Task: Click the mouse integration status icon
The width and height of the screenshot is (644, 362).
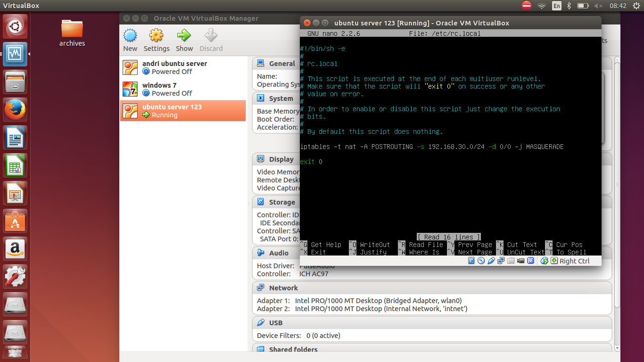Action: click(x=545, y=261)
